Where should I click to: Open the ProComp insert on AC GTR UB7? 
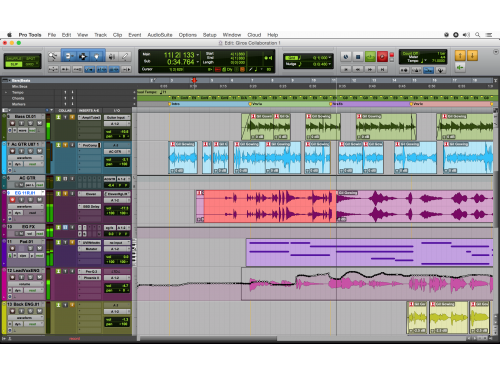coord(90,145)
